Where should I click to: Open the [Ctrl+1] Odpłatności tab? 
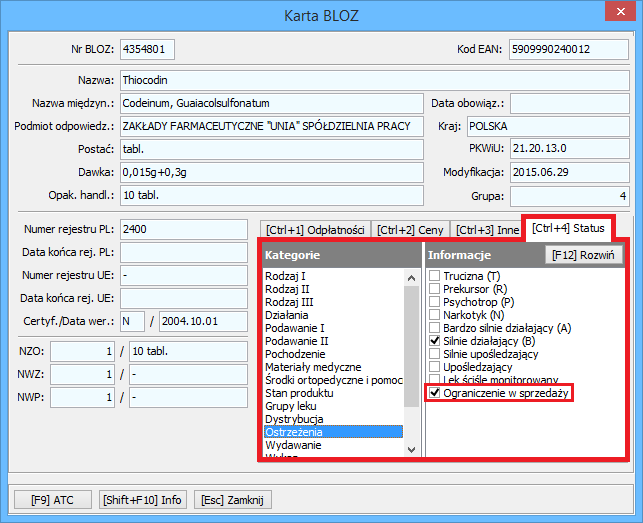coord(315,230)
